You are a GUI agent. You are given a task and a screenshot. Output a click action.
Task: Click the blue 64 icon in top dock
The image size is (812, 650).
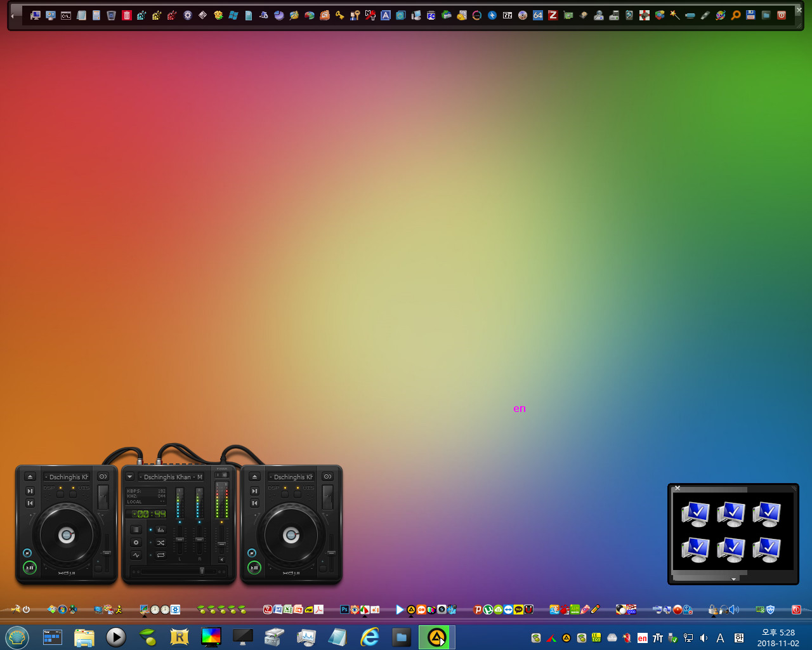(538, 15)
